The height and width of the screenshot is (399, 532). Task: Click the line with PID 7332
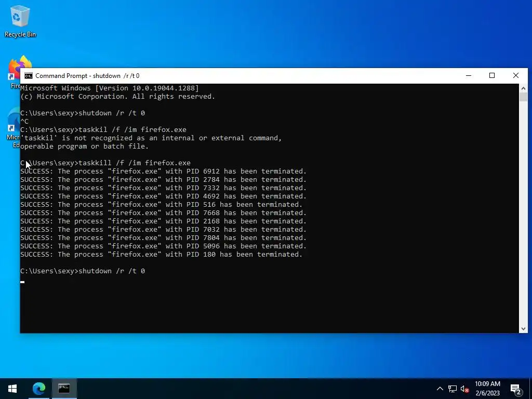tap(163, 188)
